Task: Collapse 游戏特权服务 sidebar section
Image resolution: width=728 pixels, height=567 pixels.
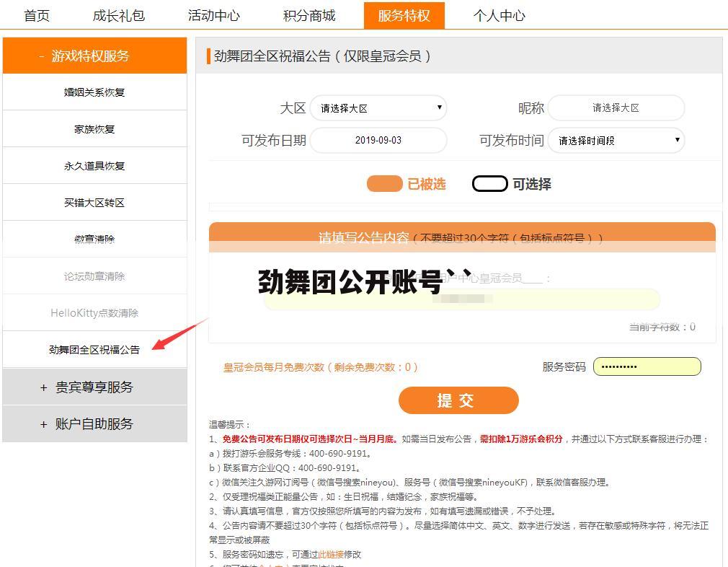Action: click(94, 56)
